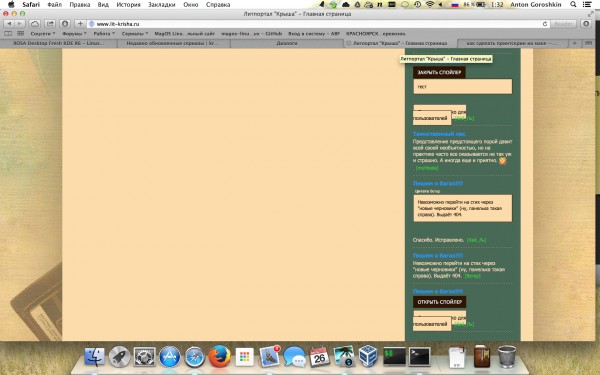Open the iCloud tabs button
This screenshot has width=600, height=375.
pyautogui.click(x=34, y=24)
